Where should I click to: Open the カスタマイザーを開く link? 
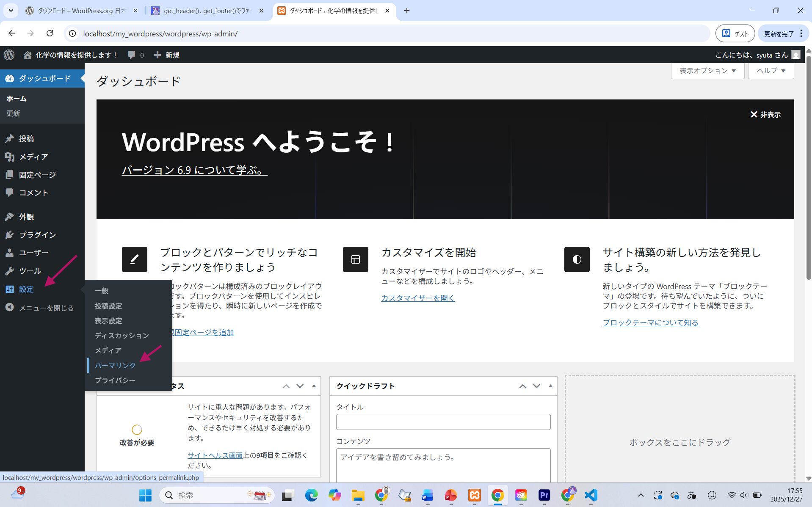(x=418, y=298)
